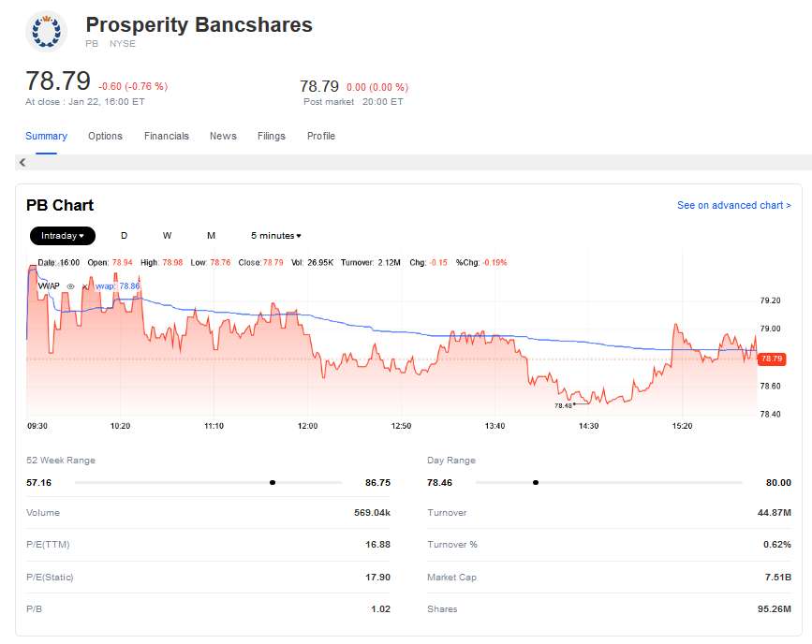Go to the Options tab
Image resolution: width=812 pixels, height=644 pixels.
coord(105,137)
